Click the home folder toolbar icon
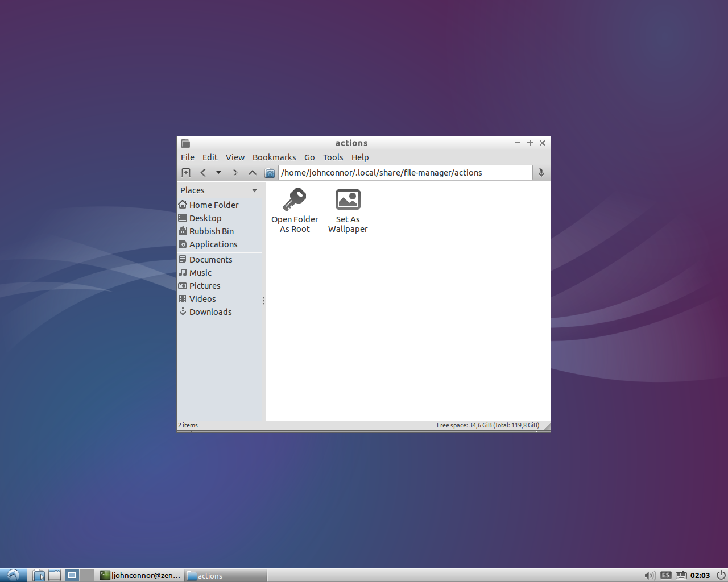728x582 pixels. [x=270, y=173]
